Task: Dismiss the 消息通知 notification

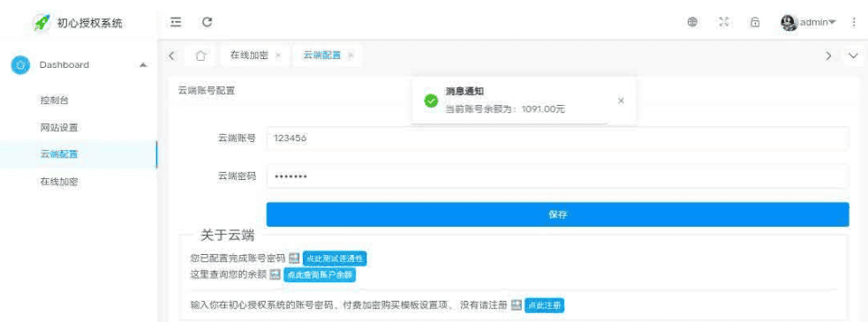Action: tap(621, 101)
